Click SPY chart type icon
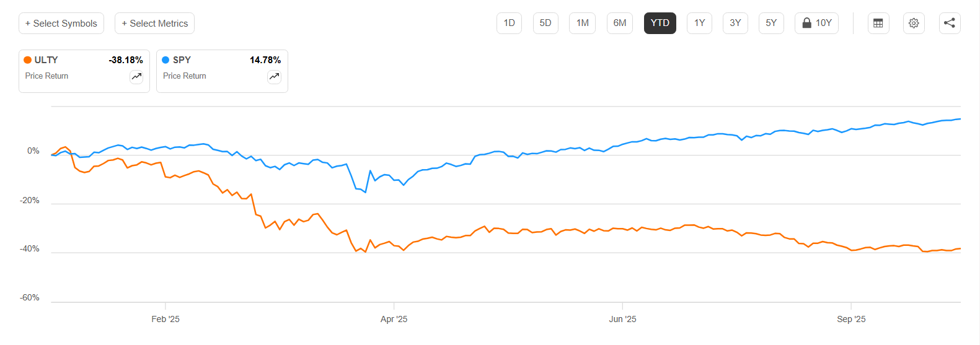980x345 pixels. pos(274,77)
